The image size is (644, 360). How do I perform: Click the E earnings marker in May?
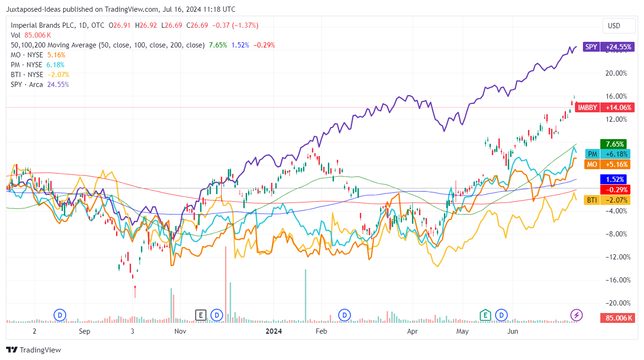coord(485,314)
